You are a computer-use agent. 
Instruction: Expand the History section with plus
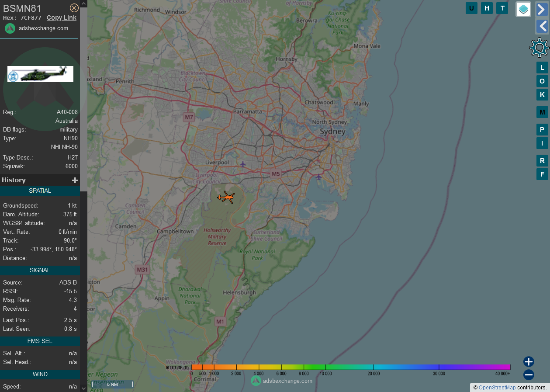click(75, 180)
